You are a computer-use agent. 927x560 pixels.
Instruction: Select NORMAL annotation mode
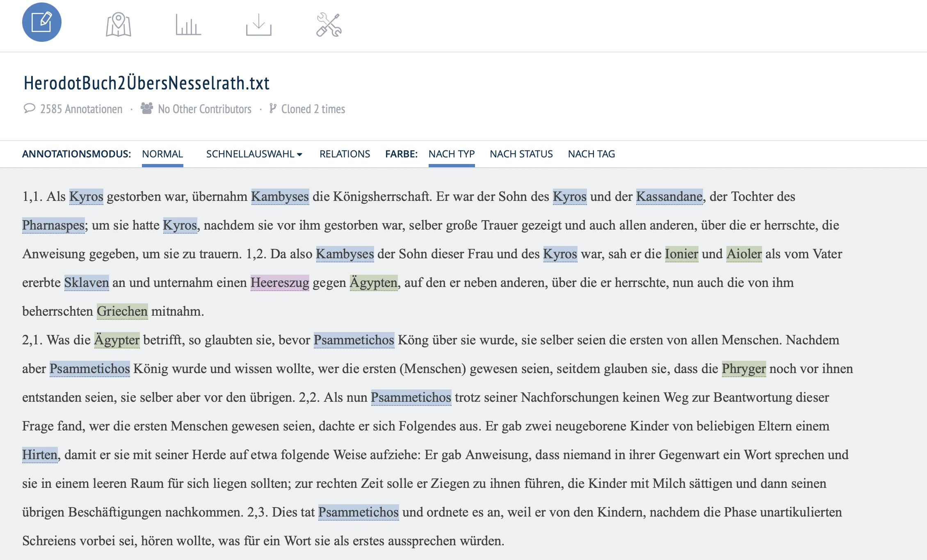coord(162,154)
